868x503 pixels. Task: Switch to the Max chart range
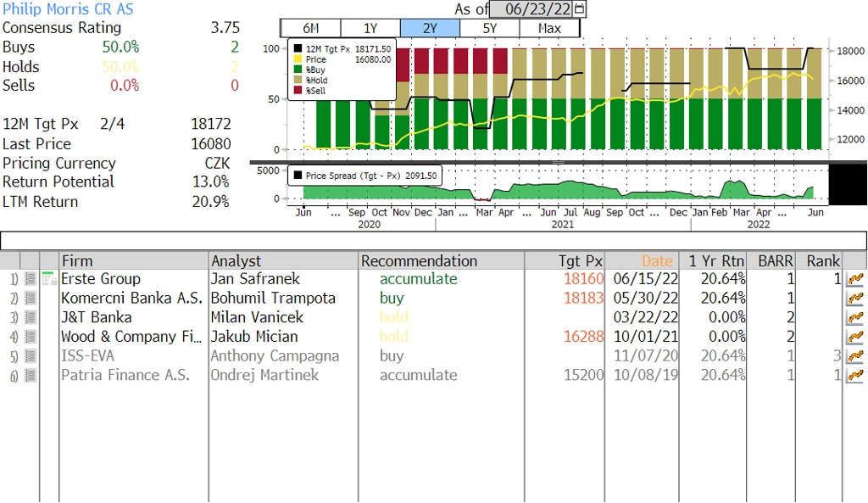click(x=549, y=28)
